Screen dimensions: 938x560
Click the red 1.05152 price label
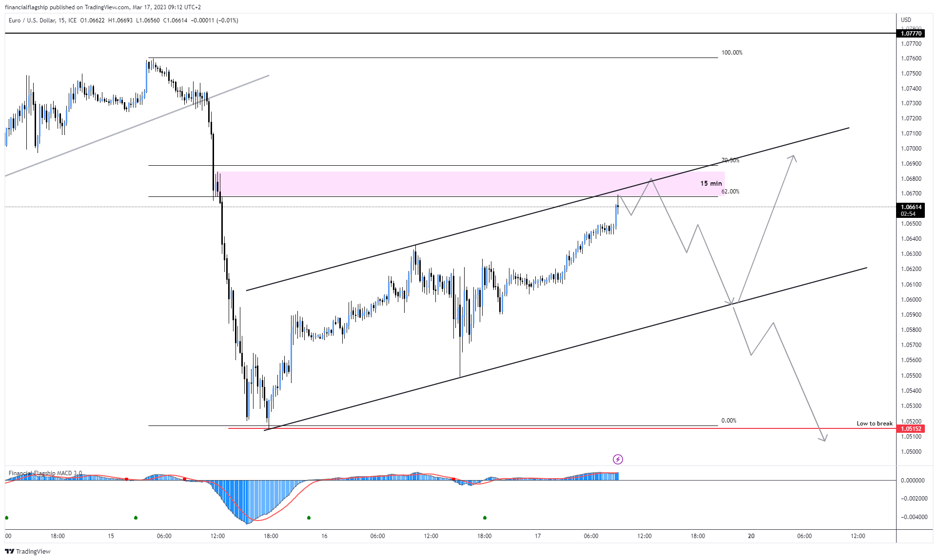pyautogui.click(x=911, y=429)
